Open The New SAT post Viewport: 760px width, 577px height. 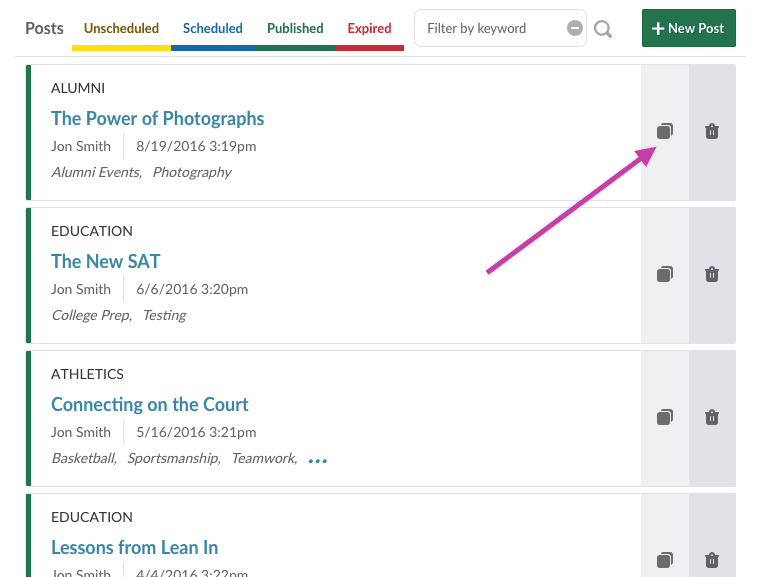click(x=106, y=261)
